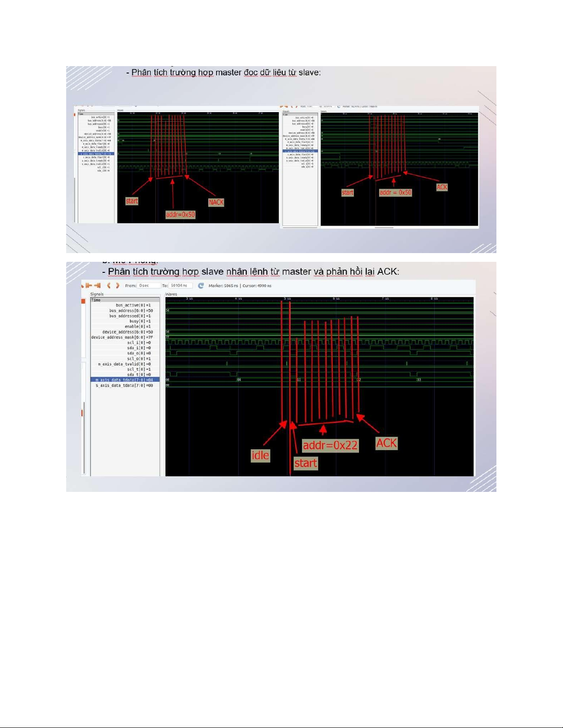The height and width of the screenshot is (728, 563).
Task: Select the s_axis_data_tdata[7:0] signal row
Action: [125, 385]
